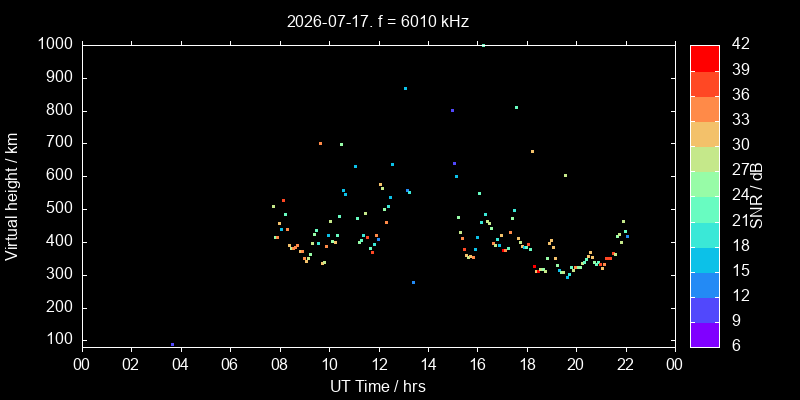Click the cyan point near 870 km at 13 hrs

[x=405, y=88]
